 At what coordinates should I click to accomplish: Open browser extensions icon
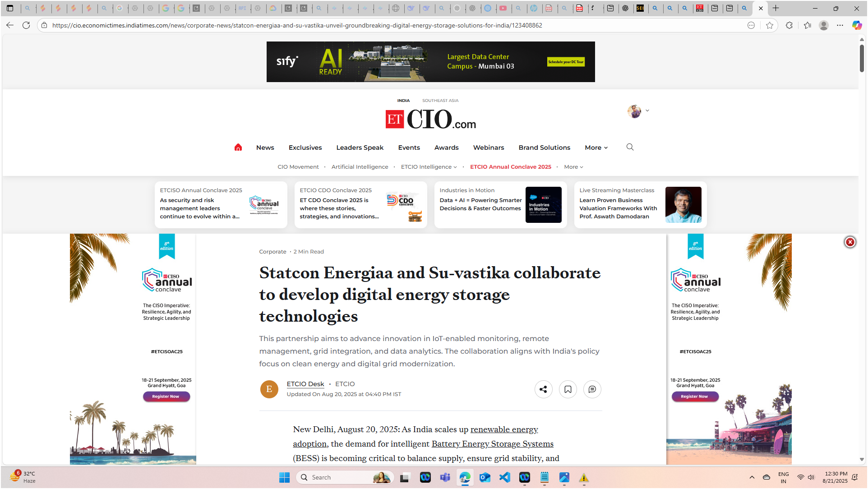[789, 25]
